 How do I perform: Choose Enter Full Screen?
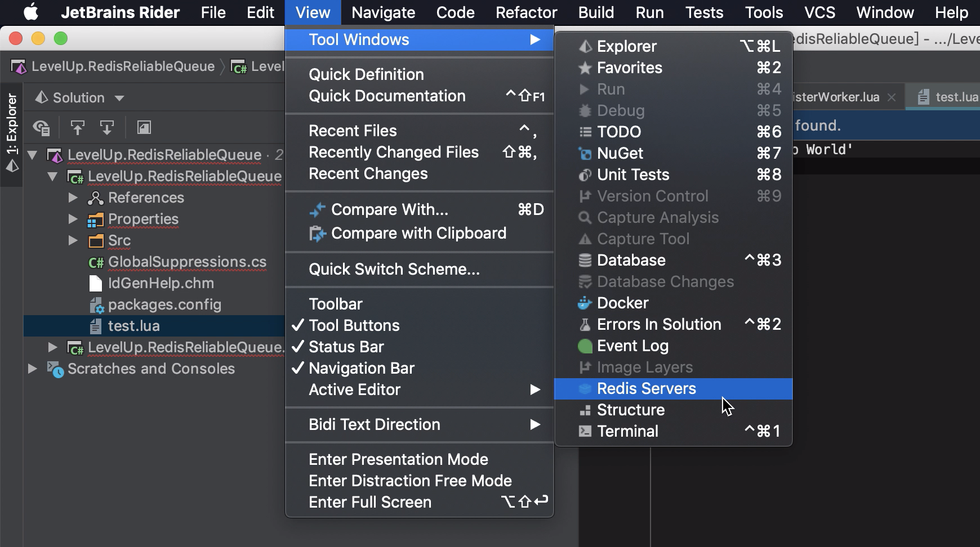419,502
